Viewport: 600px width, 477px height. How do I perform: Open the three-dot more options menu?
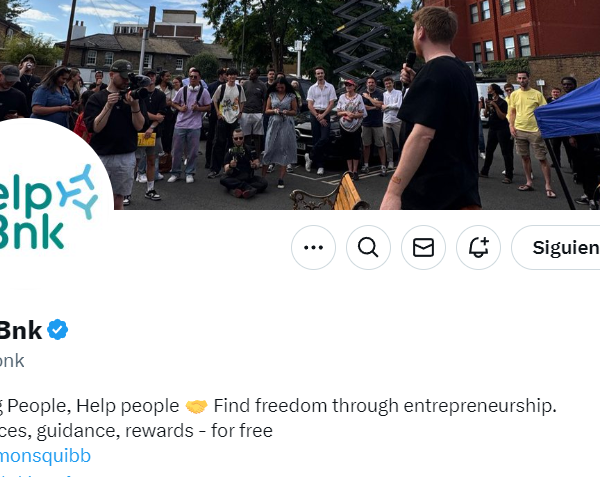(x=313, y=247)
